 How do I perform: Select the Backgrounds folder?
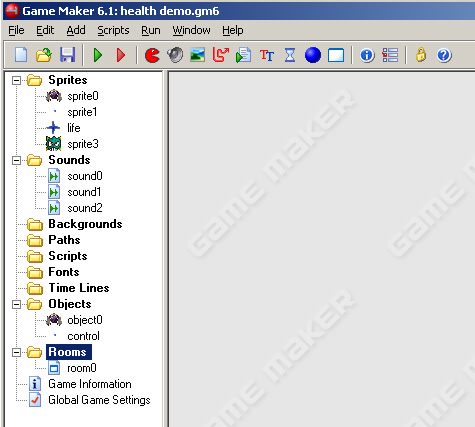[85, 224]
